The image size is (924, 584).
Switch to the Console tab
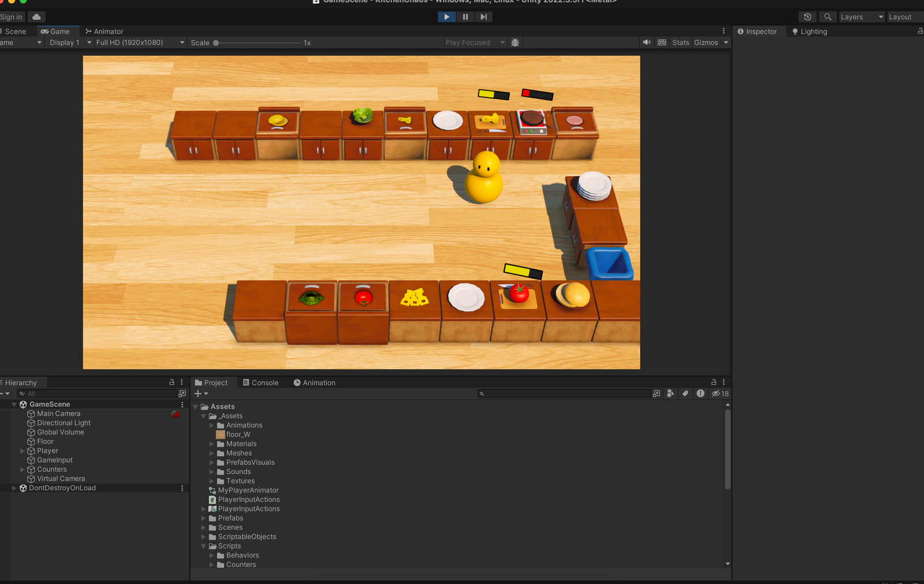click(260, 382)
